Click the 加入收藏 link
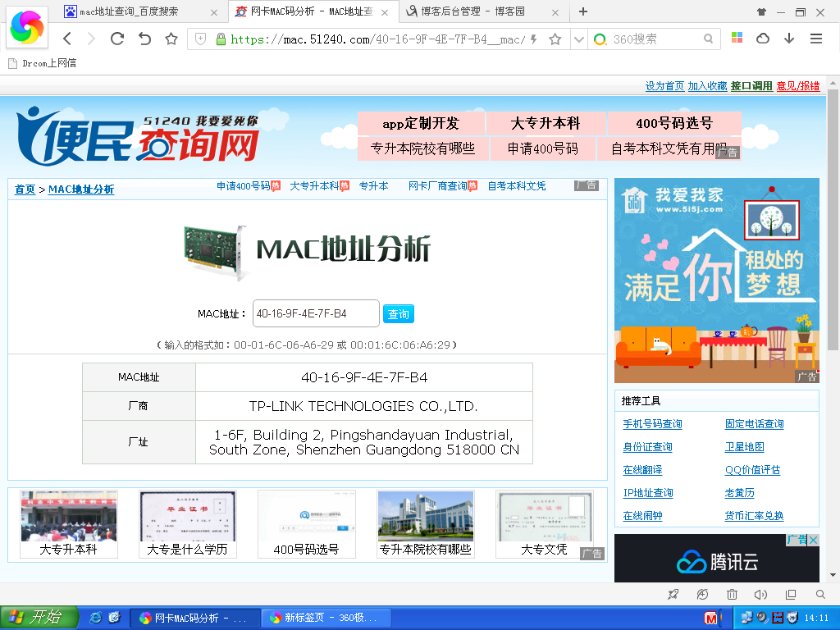Viewport: 840px width, 630px height. [707, 85]
